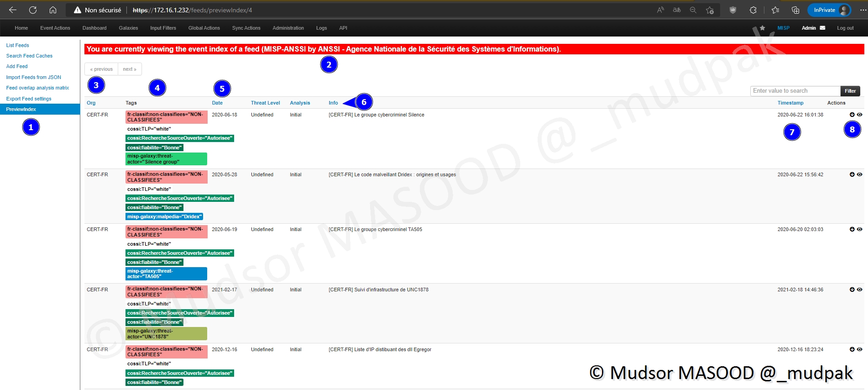Reload the page with the browser refresh icon
868x390 pixels.
coord(33,10)
